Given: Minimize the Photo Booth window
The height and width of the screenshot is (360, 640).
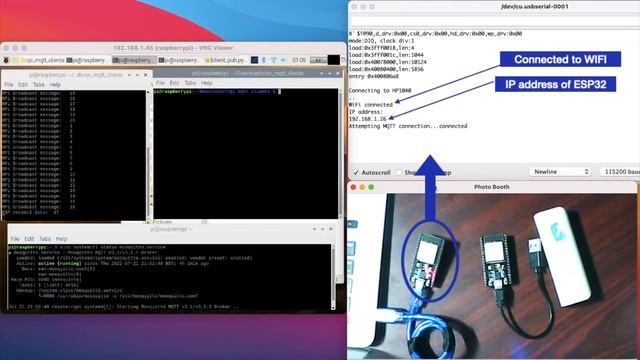Looking at the screenshot, I should click(x=362, y=187).
